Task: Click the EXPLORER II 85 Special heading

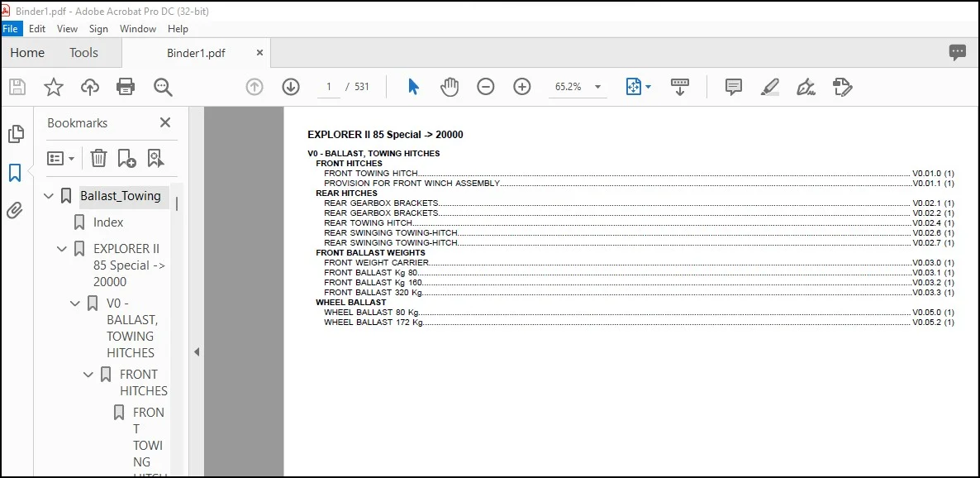Action: (385, 135)
